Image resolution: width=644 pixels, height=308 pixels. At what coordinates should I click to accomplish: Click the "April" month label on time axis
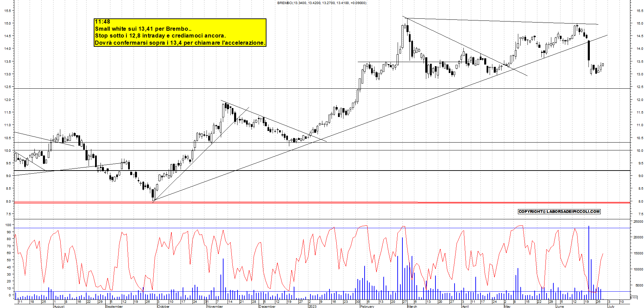[x=465, y=306]
